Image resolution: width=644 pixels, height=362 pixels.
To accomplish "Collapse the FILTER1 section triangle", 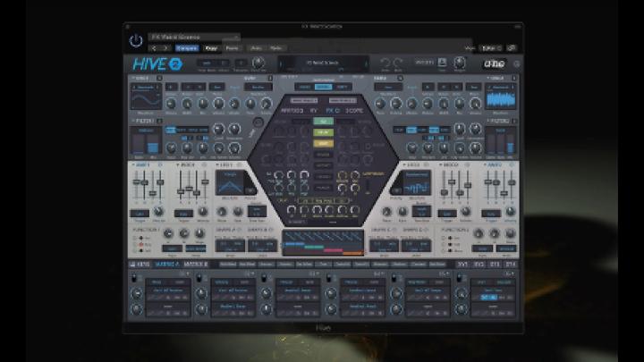I will [133, 121].
